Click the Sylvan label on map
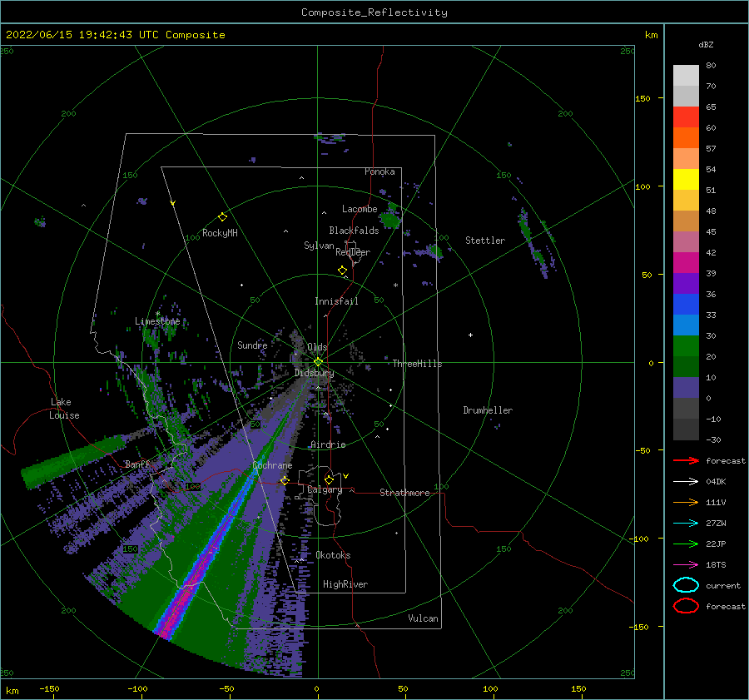 click(x=319, y=246)
